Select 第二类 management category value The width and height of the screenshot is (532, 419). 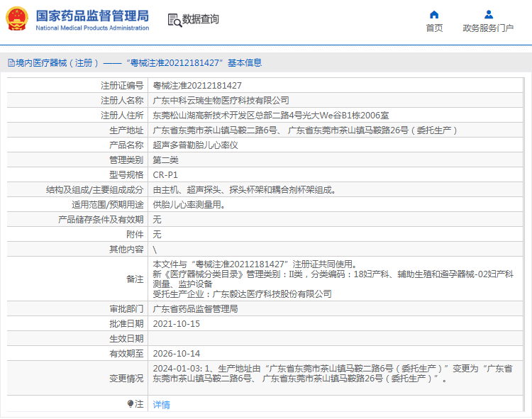tap(165, 160)
